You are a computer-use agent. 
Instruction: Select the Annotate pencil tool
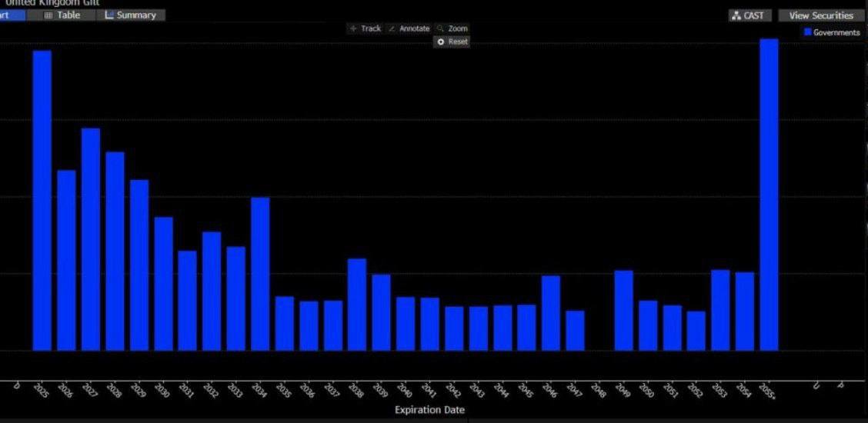point(409,28)
